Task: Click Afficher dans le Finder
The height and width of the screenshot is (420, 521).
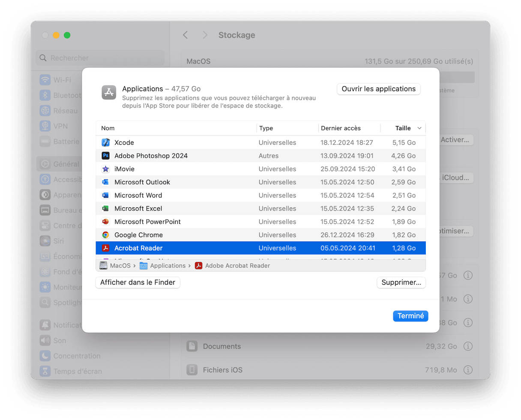Action: pos(138,283)
